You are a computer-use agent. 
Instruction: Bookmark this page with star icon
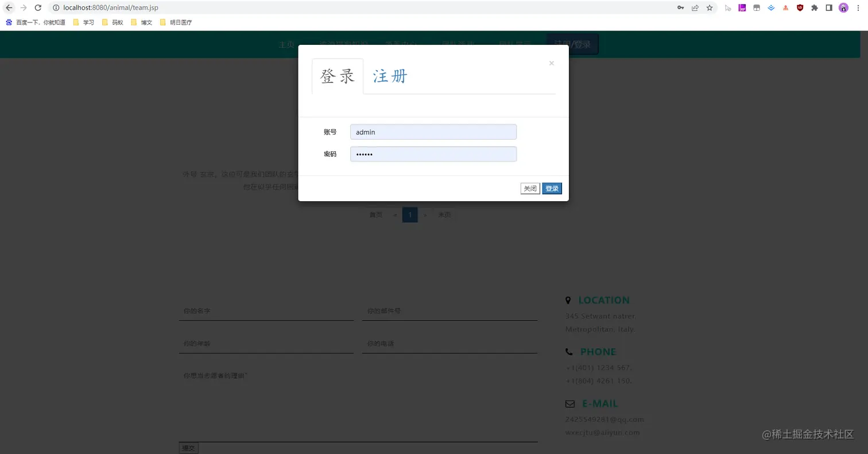pos(710,7)
